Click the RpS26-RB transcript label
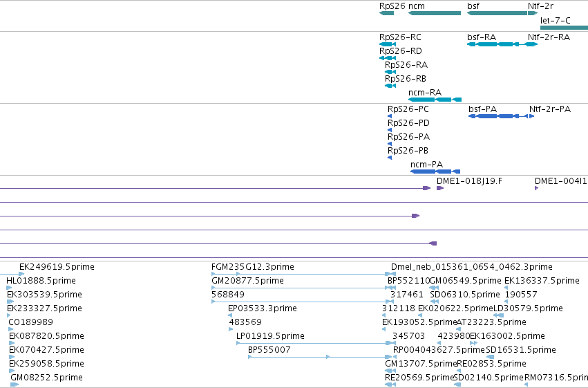588x388 pixels. 406,79
